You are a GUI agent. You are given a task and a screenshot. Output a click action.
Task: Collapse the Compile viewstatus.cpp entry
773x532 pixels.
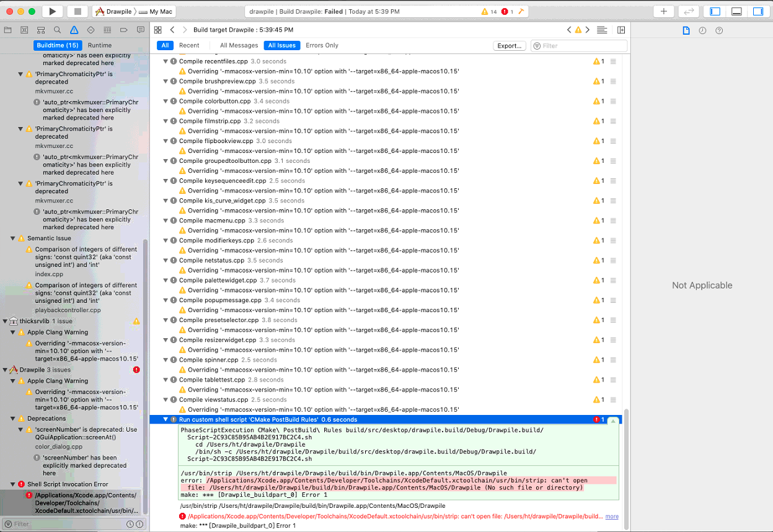coord(164,399)
